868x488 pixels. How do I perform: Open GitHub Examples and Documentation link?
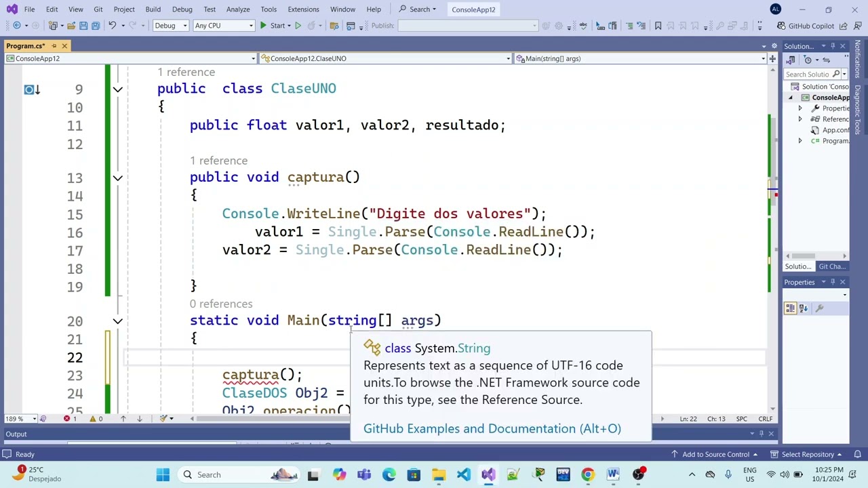coord(492,428)
